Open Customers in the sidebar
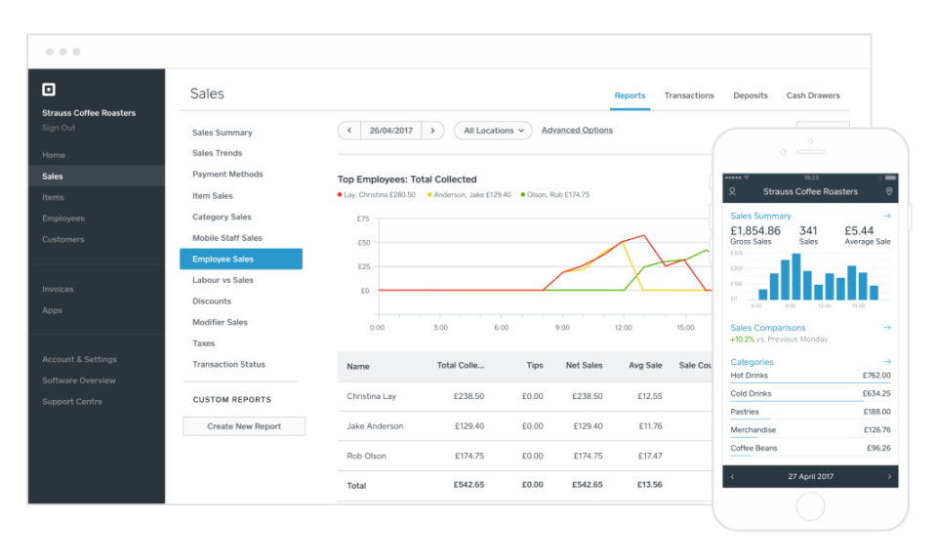 [x=63, y=239]
